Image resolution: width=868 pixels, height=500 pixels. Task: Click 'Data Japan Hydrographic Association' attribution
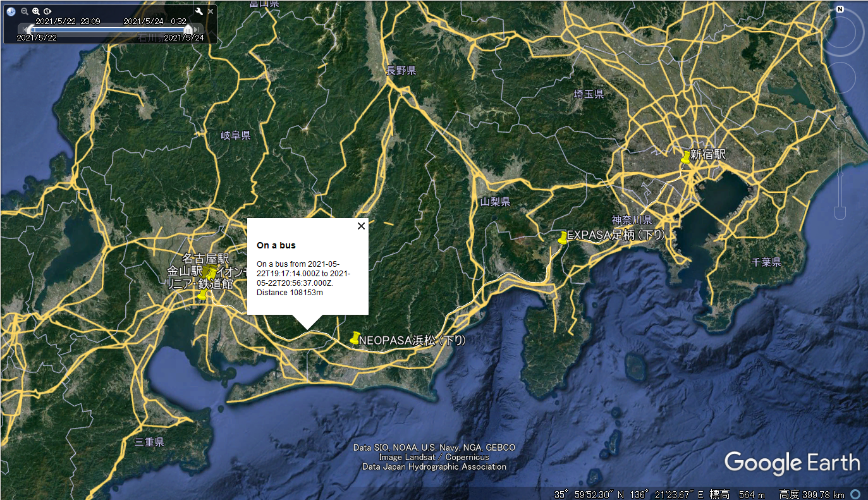[434, 466]
